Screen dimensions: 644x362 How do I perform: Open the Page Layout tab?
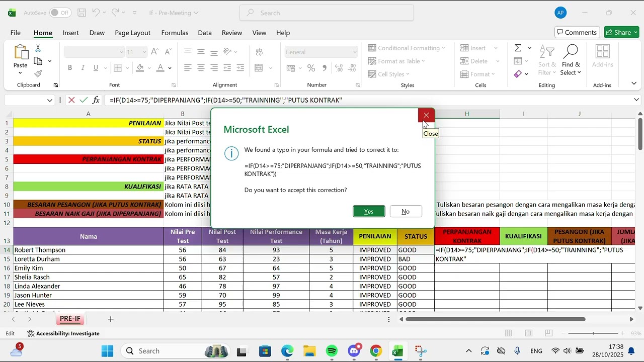(132, 33)
